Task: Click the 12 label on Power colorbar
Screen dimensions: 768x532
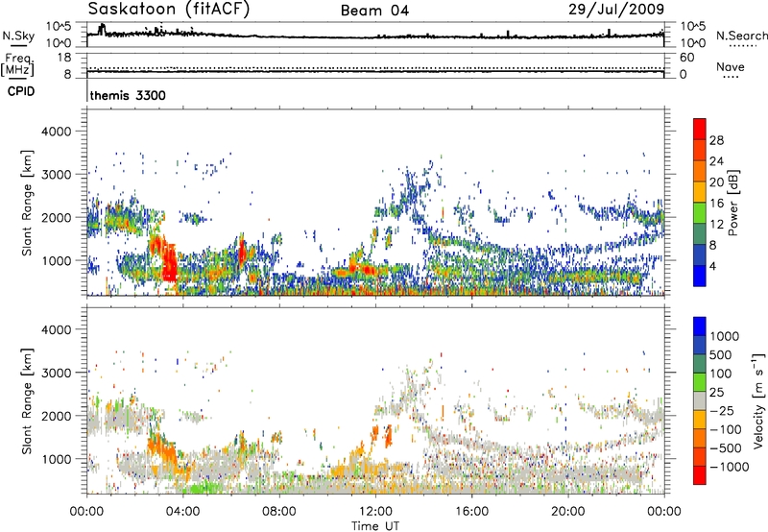Action: click(716, 225)
